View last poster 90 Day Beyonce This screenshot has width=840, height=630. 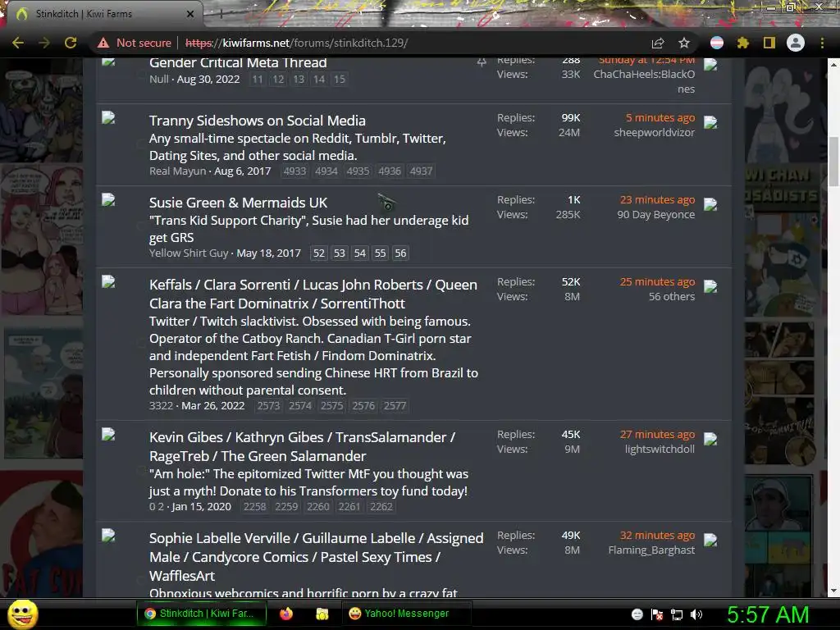tap(655, 214)
